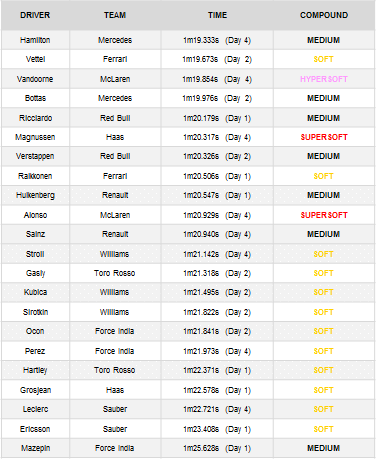
Task: Click the Sirotkin driver name
Action: [x=35, y=312]
